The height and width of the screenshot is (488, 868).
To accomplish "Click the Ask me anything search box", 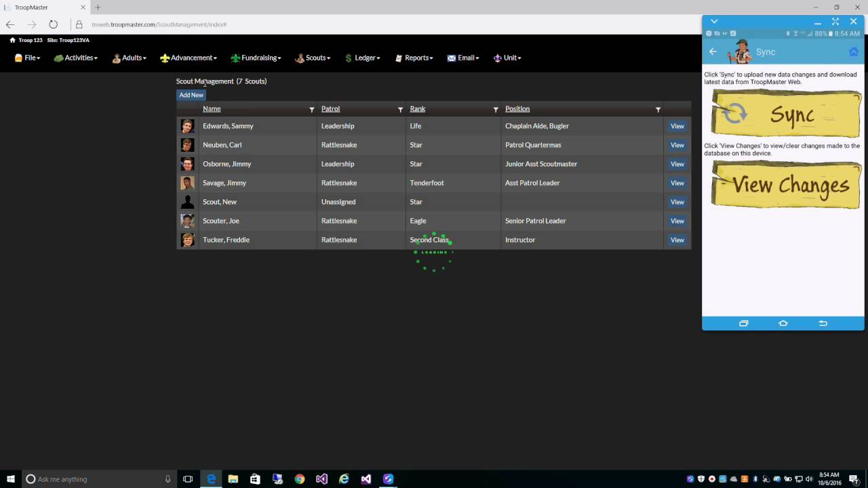I will [99, 479].
